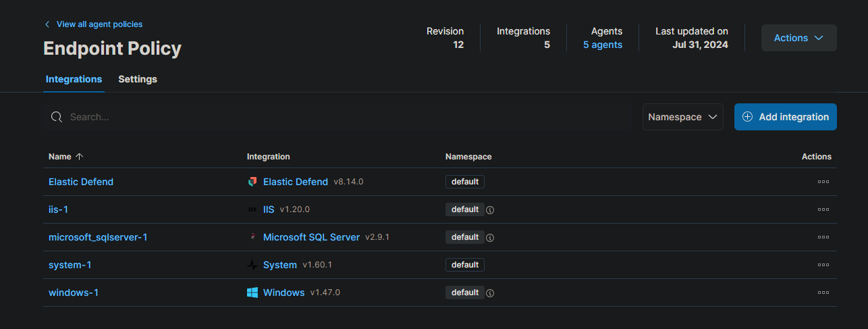The height and width of the screenshot is (329, 868).
Task: Go back to View all agent policies
Action: 99,24
